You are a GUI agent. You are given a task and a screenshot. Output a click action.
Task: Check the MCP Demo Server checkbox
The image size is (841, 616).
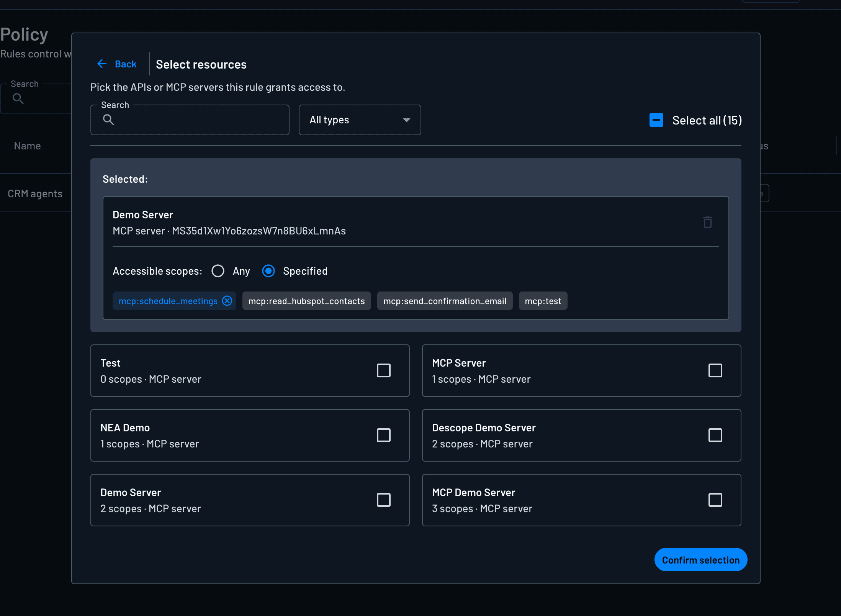coord(715,500)
